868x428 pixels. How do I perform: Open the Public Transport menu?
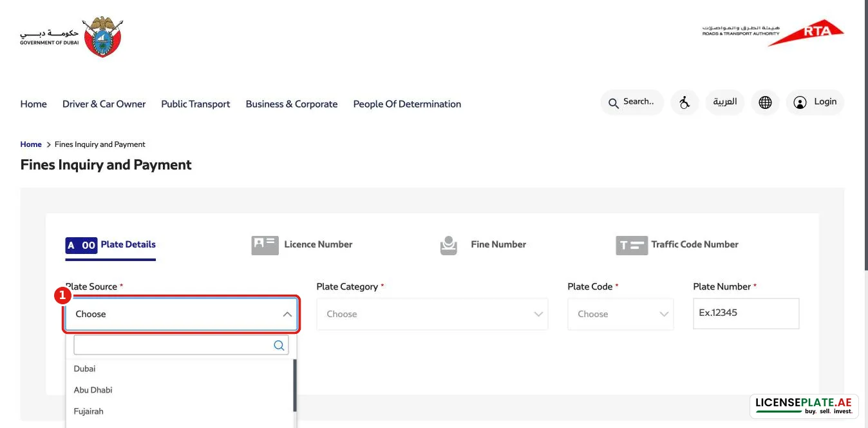[196, 104]
